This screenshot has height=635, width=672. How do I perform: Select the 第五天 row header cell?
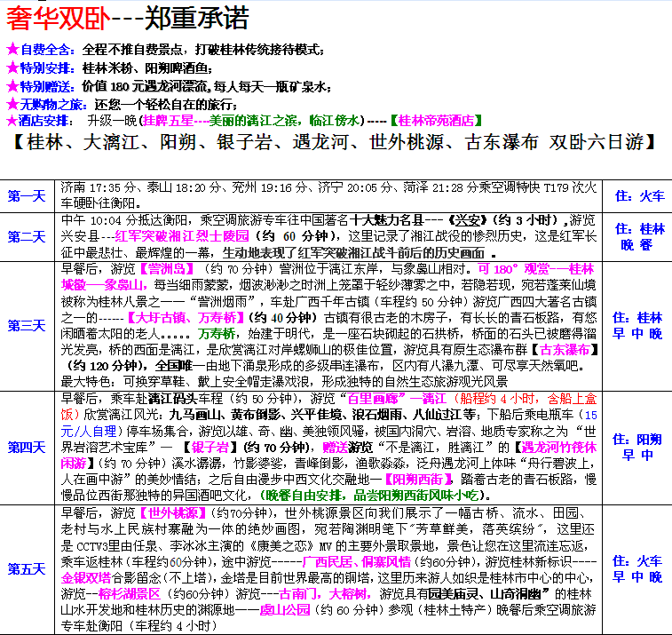pyautogui.click(x=27, y=568)
